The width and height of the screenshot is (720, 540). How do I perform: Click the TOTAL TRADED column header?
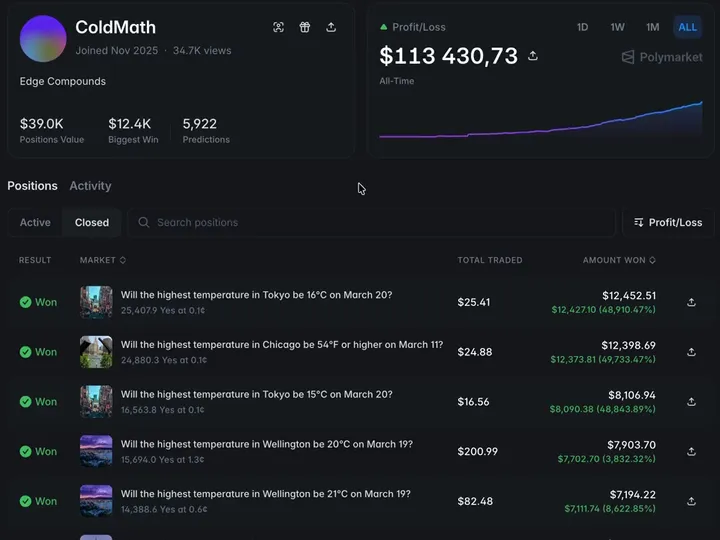point(489,260)
